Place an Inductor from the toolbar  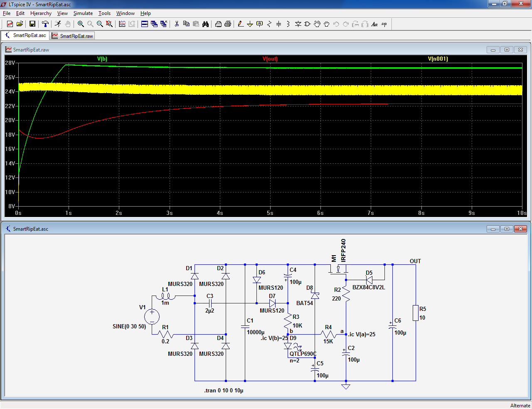[x=288, y=24]
